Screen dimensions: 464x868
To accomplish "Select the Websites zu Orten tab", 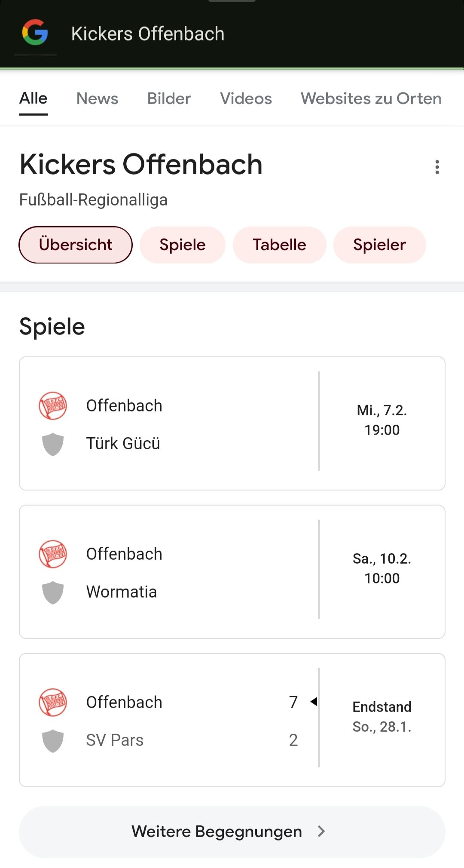I will 371,98.
